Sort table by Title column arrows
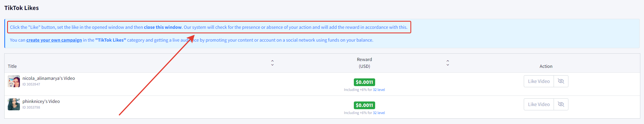 272,63
